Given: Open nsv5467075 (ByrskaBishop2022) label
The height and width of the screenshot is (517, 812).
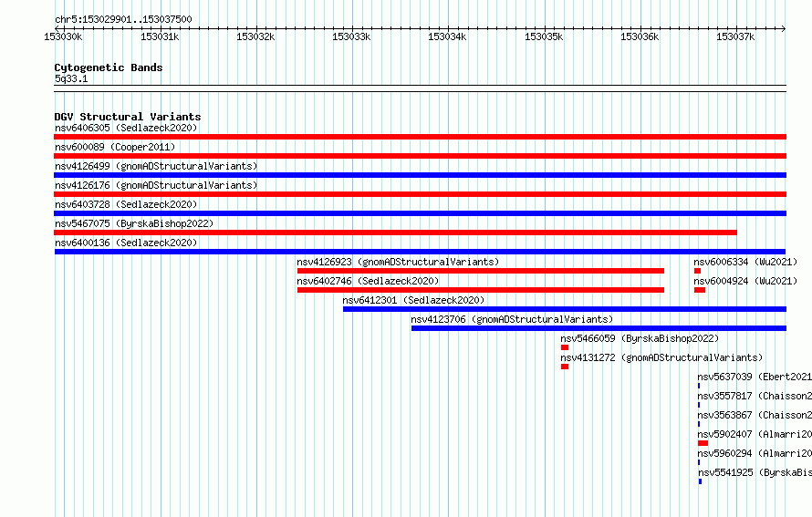Looking at the screenshot, I should coord(134,223).
